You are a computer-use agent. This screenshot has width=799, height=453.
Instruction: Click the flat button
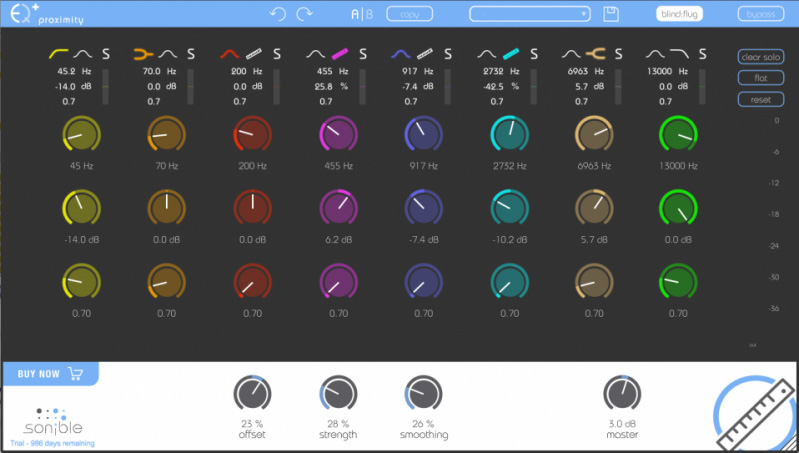(761, 77)
